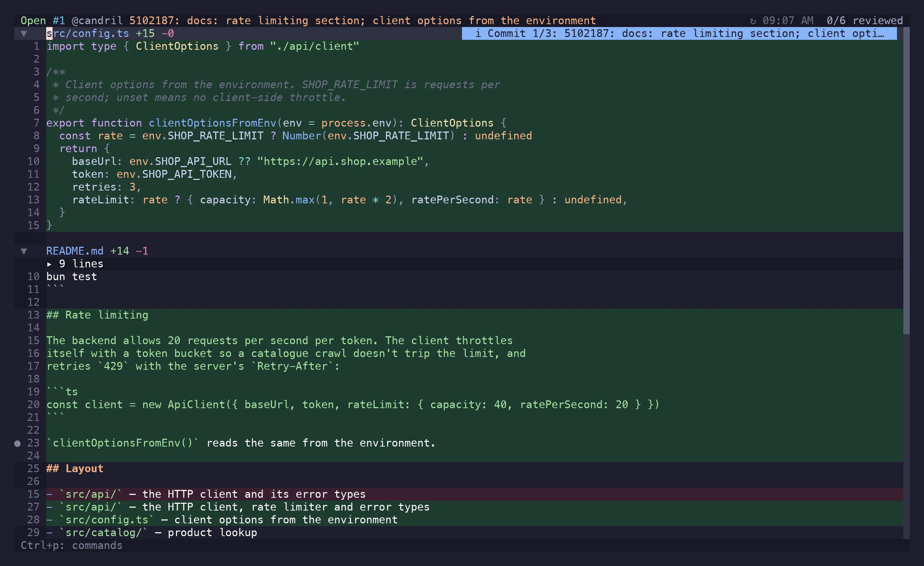The image size is (924, 566).
Task: Click the Open status label in the header
Action: (33, 21)
